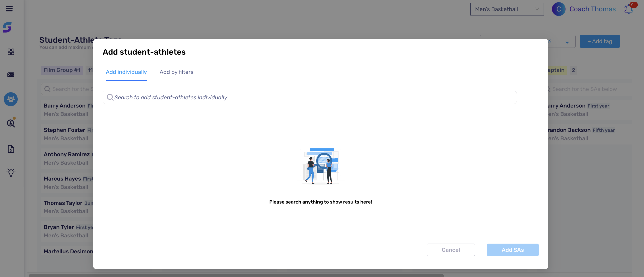Select Stephen Foster row
Image resolution: width=644 pixels, height=277 pixels.
click(67, 134)
